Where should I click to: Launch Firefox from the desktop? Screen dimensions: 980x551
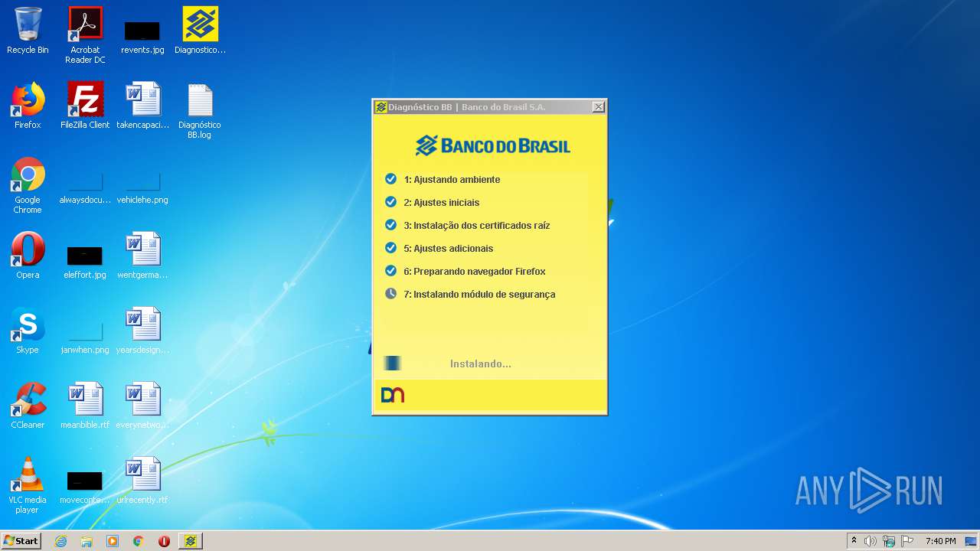(28, 106)
